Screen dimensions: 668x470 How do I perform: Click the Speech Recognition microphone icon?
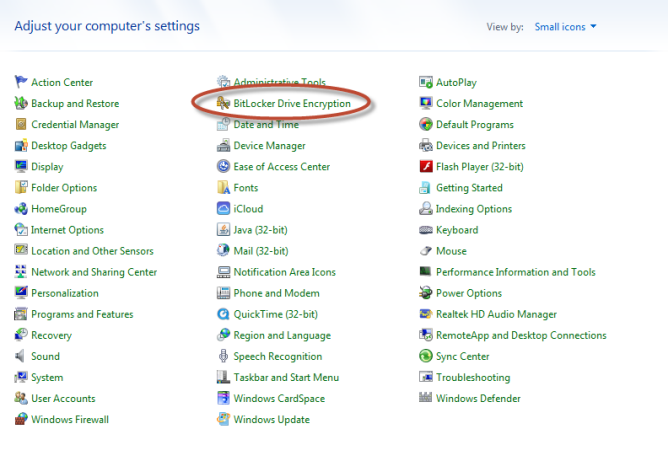[223, 356]
